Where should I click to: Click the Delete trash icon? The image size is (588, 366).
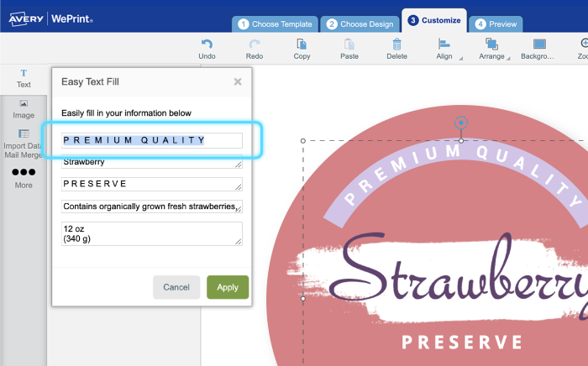397,44
